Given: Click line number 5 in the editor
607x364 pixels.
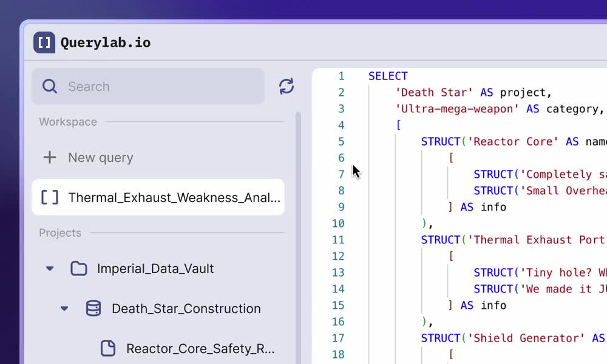Looking at the screenshot, I should coord(341,141).
